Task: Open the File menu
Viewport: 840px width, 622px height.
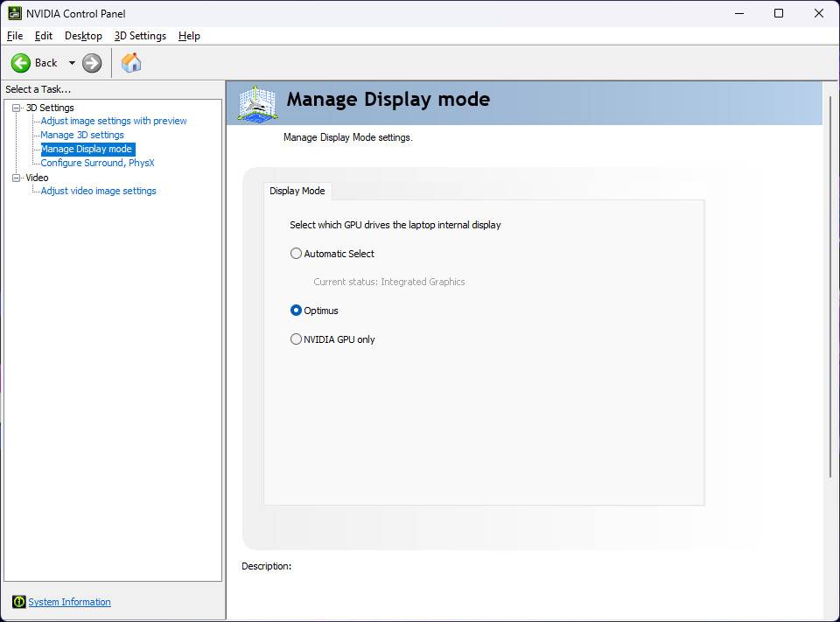Action: [15, 36]
